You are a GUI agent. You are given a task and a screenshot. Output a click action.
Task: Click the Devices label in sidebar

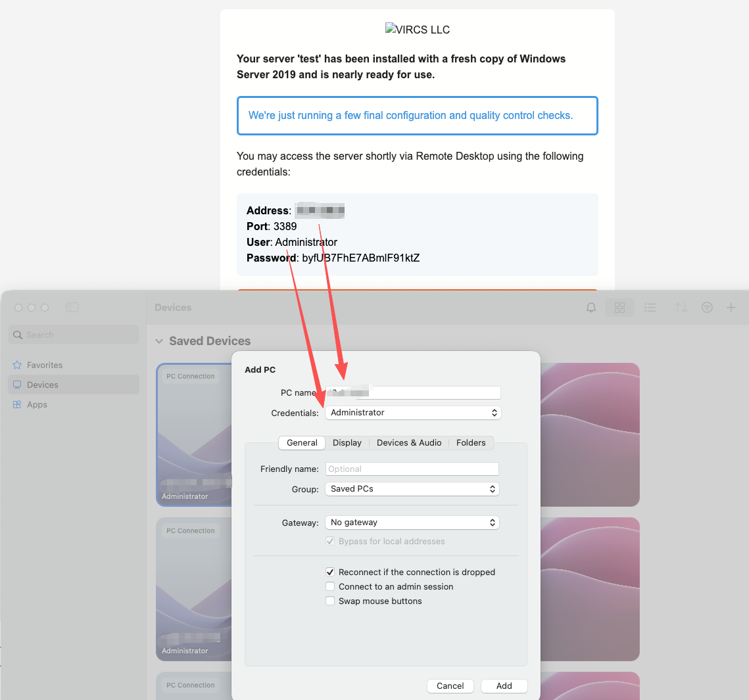(43, 385)
